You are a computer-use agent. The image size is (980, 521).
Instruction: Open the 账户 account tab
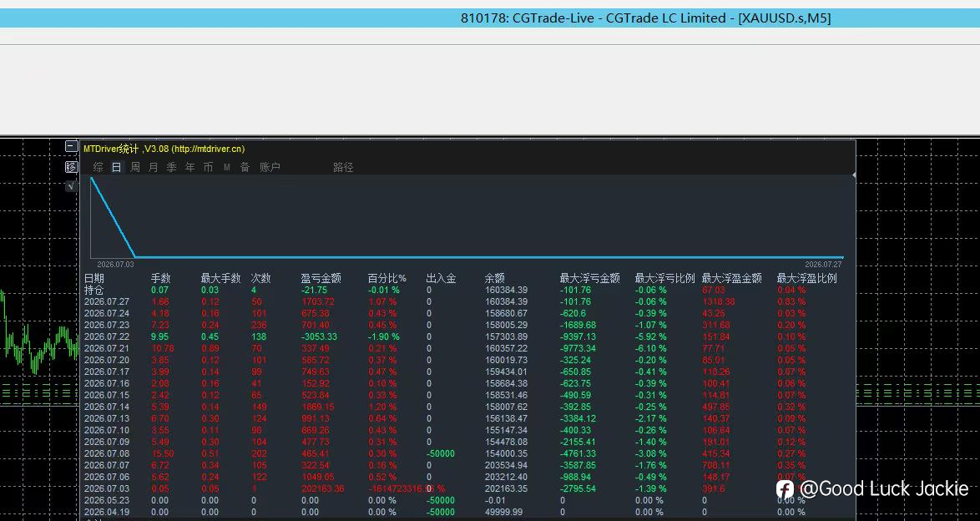click(270, 167)
